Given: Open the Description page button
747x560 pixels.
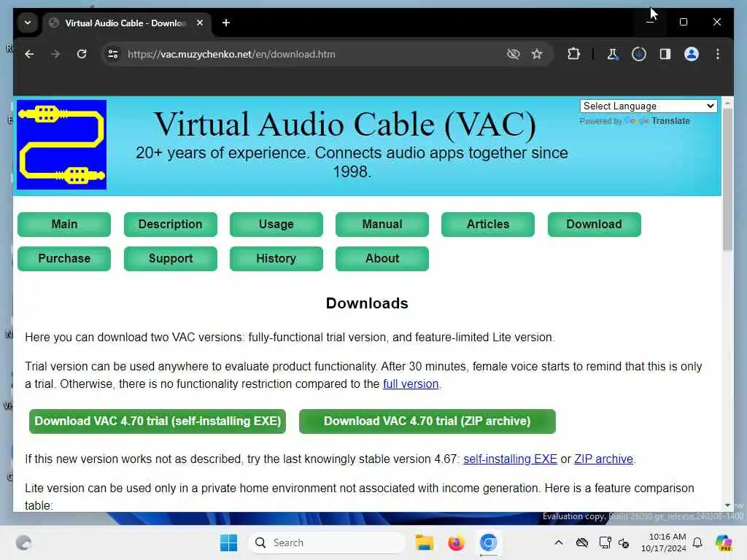Looking at the screenshot, I should [x=171, y=225].
